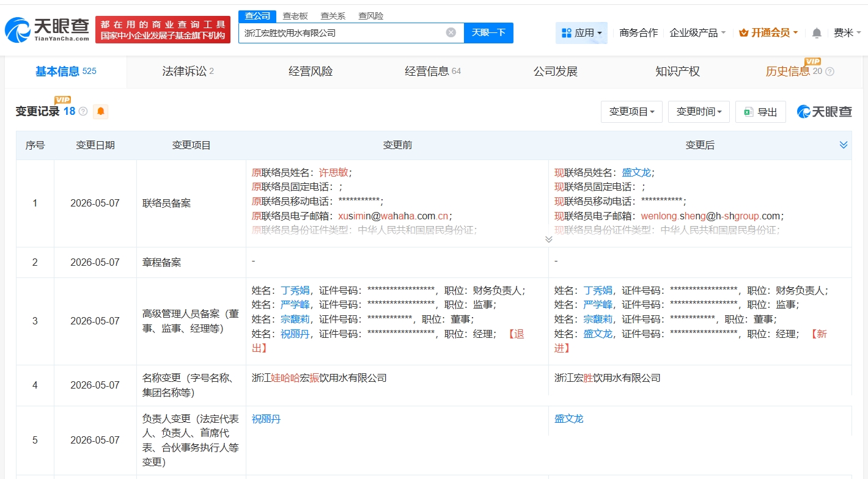Click the 序号 column header
Screen dimensions: 868x479
(x=35, y=145)
